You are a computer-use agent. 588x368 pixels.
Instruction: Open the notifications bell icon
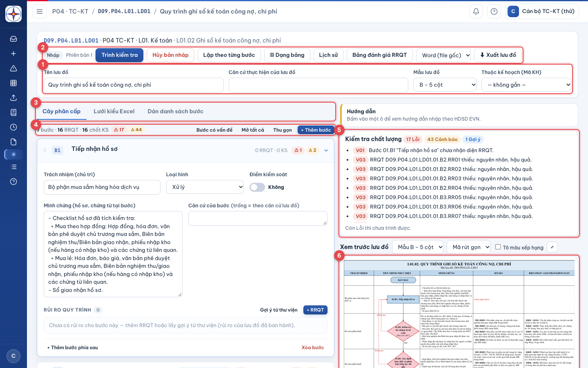pos(476,11)
